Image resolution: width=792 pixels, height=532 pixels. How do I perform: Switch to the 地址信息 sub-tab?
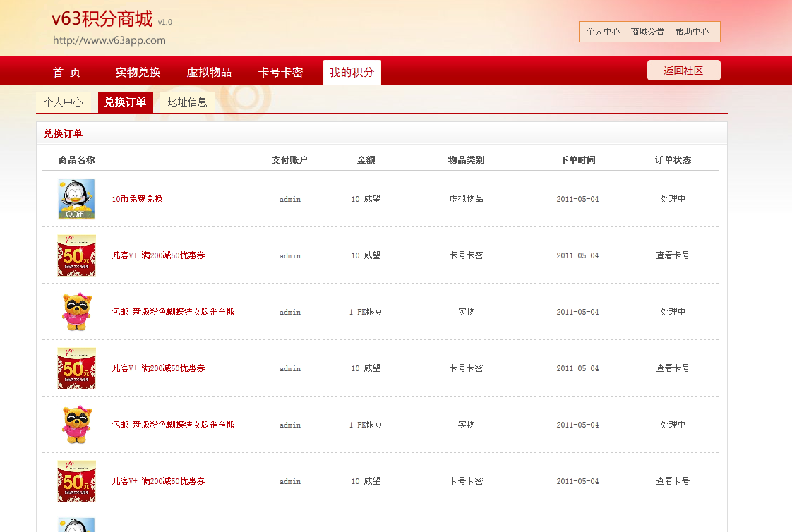tap(187, 102)
